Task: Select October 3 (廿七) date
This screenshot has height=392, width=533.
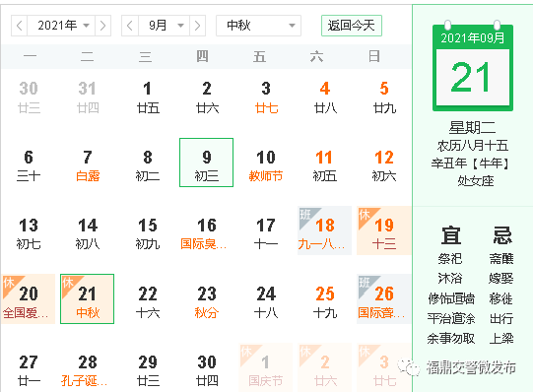Action: [x=384, y=368]
